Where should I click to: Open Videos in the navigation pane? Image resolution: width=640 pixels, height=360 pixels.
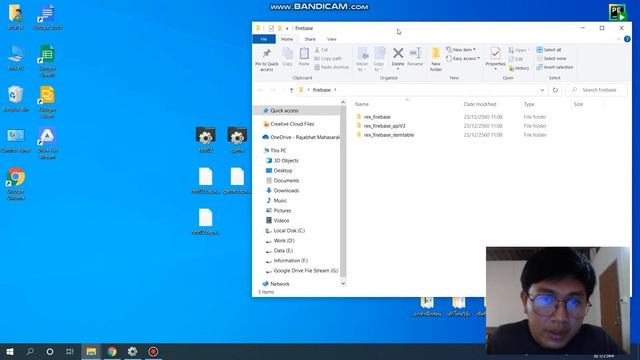[281, 220]
